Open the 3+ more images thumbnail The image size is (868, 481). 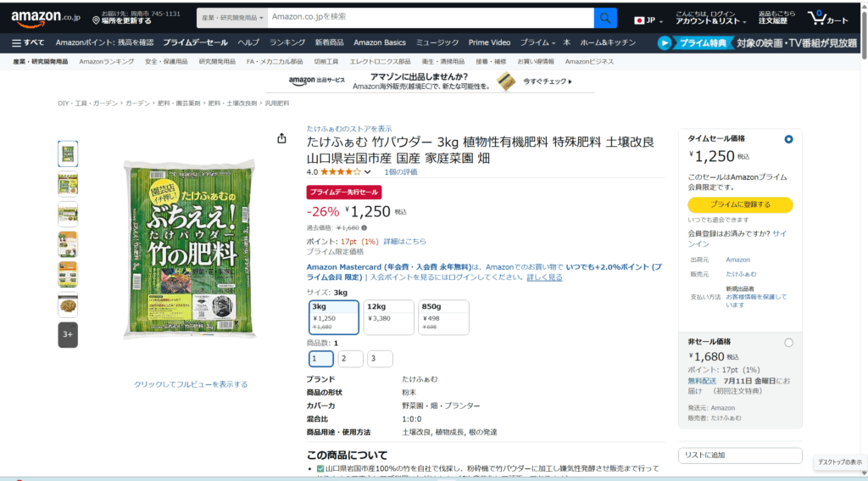68,335
